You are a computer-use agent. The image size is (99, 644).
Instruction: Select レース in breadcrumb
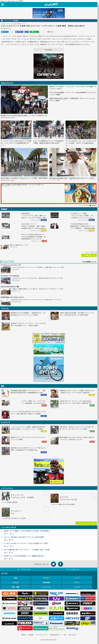tap(8, 21)
